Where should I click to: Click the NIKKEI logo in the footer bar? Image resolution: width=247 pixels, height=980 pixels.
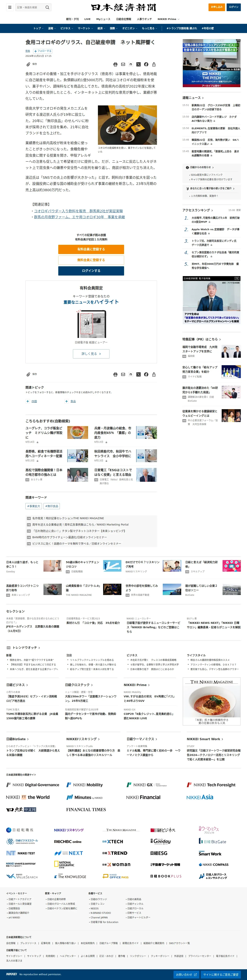pos(11,974)
